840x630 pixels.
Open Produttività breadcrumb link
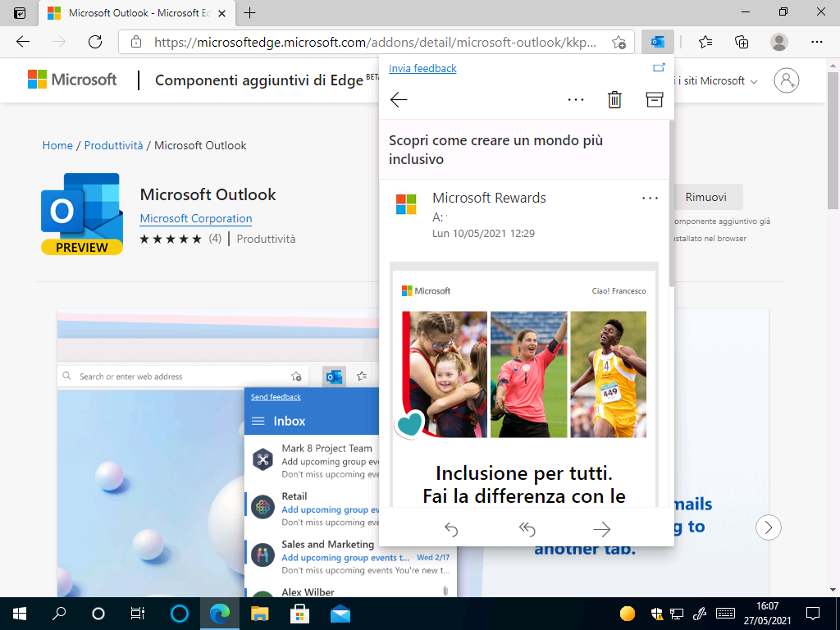tap(113, 146)
